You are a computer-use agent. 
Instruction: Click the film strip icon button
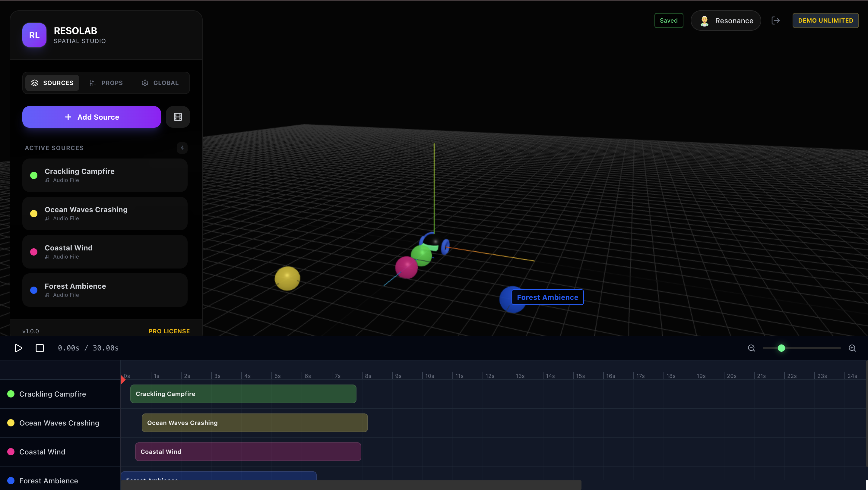point(178,117)
